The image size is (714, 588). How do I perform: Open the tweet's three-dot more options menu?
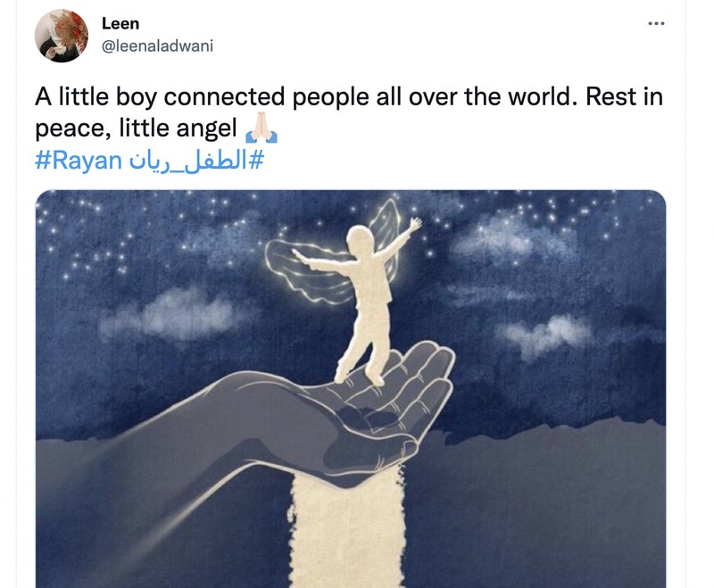pos(656,23)
